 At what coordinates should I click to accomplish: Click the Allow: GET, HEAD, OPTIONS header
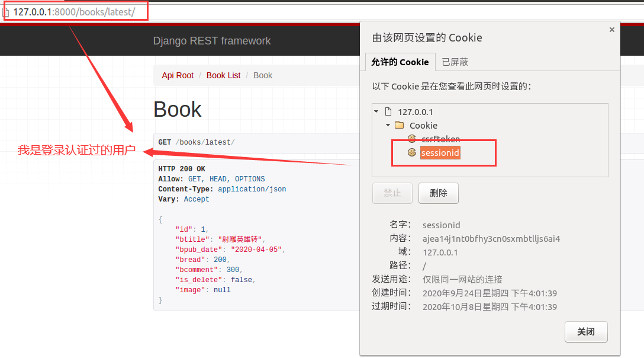pos(211,179)
